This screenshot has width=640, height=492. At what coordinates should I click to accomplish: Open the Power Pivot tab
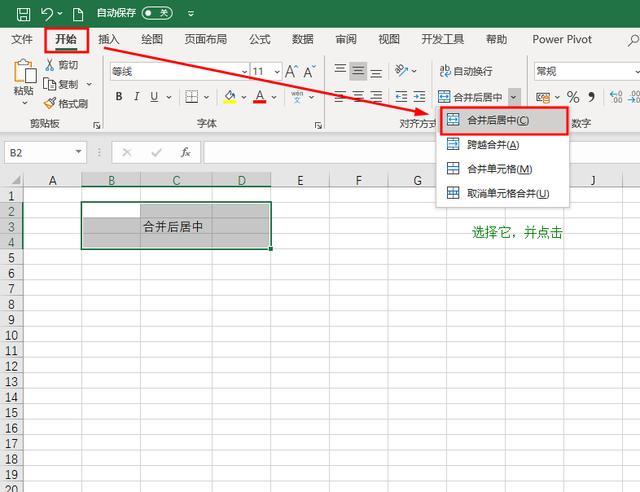(562, 40)
